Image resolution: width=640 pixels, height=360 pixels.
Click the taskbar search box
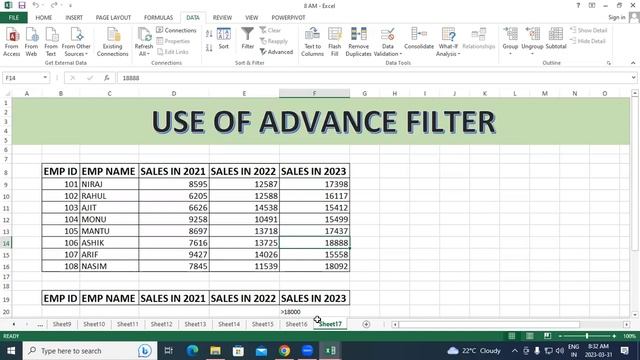pos(90,351)
